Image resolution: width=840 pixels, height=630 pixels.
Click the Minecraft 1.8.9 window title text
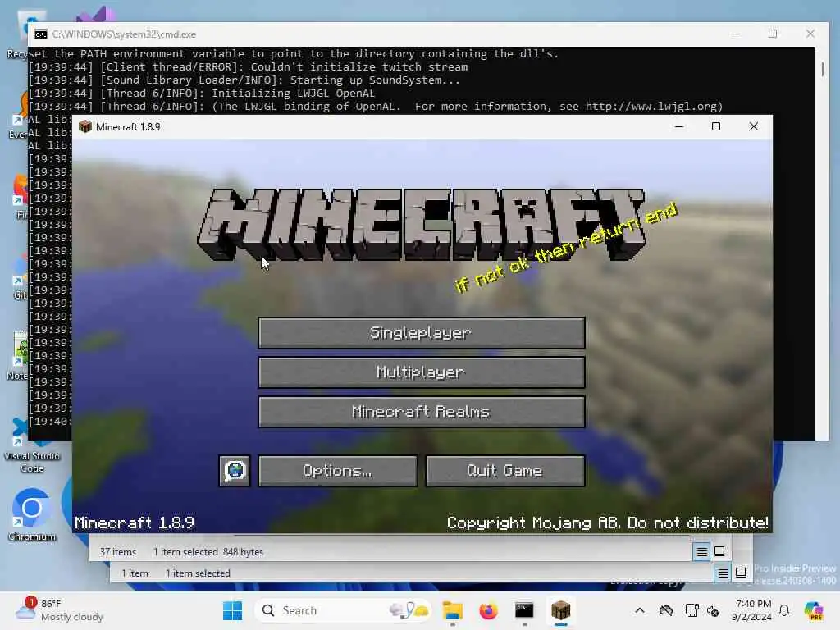tap(128, 127)
